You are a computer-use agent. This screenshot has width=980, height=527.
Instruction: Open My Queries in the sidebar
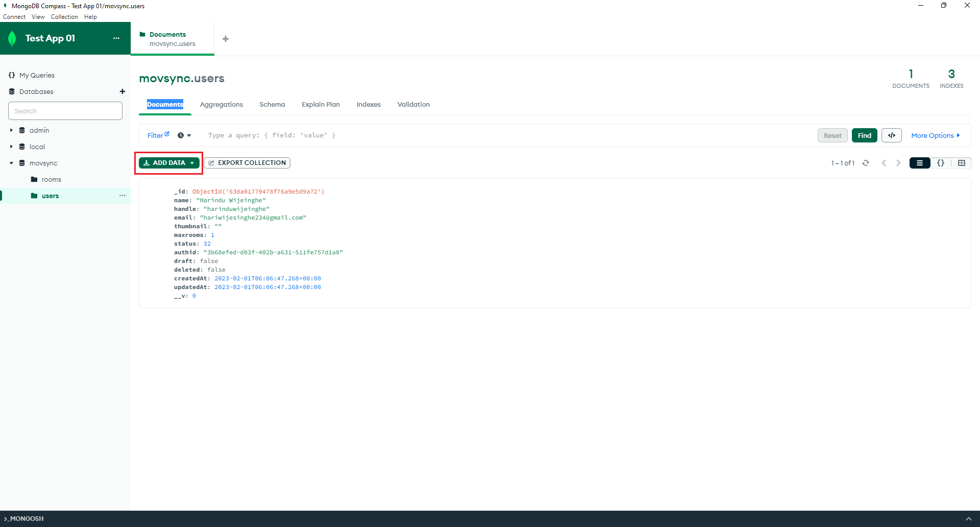37,75
